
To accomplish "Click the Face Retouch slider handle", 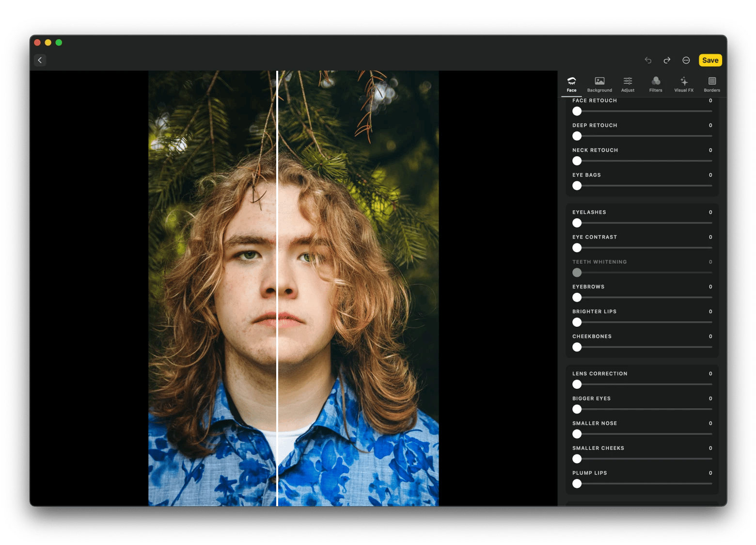I will tap(577, 111).
